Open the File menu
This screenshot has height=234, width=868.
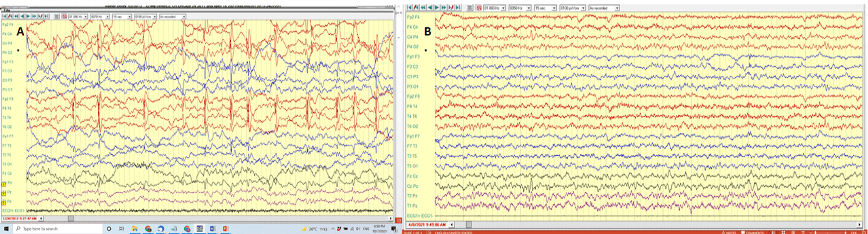(7, 10)
